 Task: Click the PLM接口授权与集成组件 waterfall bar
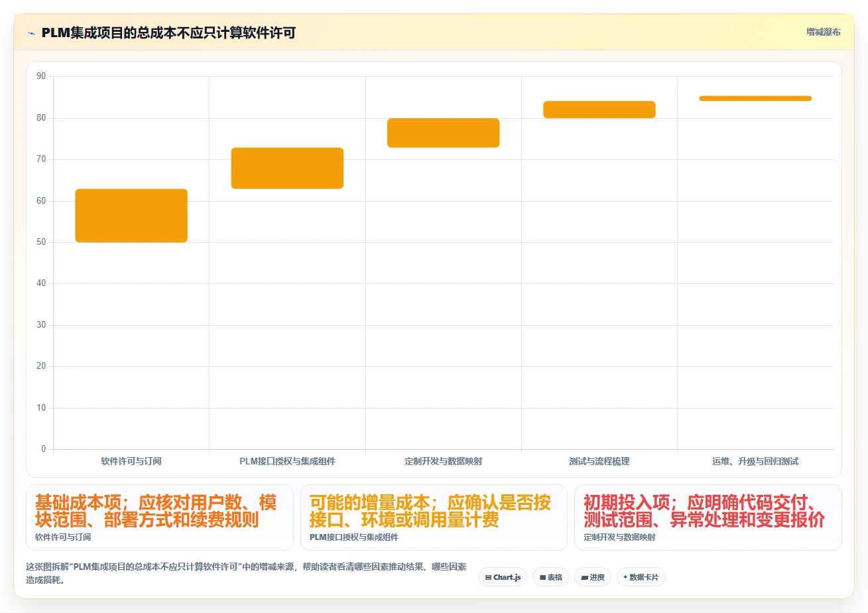point(287,169)
